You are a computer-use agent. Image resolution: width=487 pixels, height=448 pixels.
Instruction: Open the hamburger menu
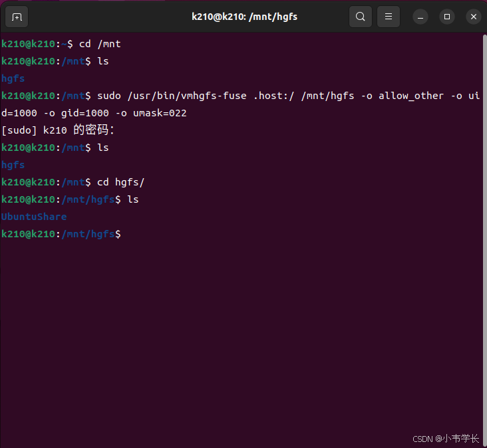point(389,17)
